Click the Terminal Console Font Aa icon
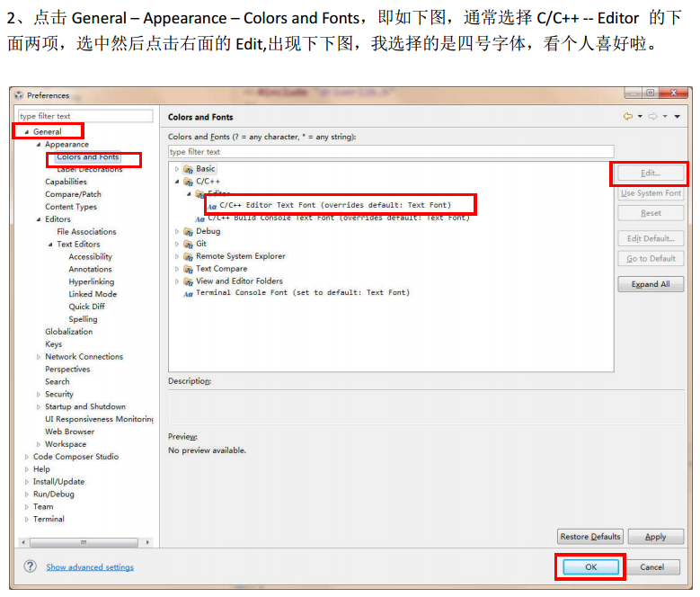The width and height of the screenshot is (700, 597). [x=188, y=294]
